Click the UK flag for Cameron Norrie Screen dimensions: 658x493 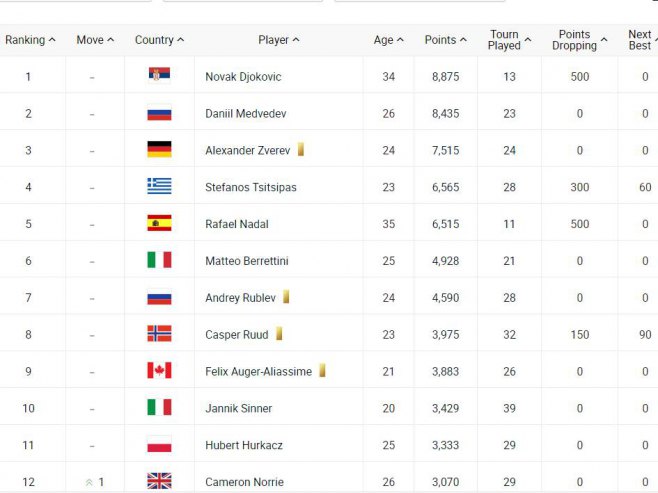point(159,481)
